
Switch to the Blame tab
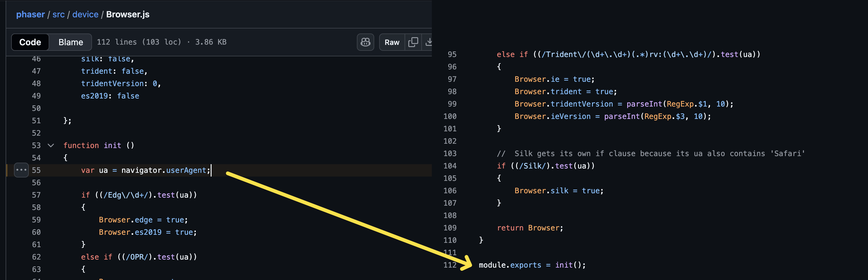70,42
